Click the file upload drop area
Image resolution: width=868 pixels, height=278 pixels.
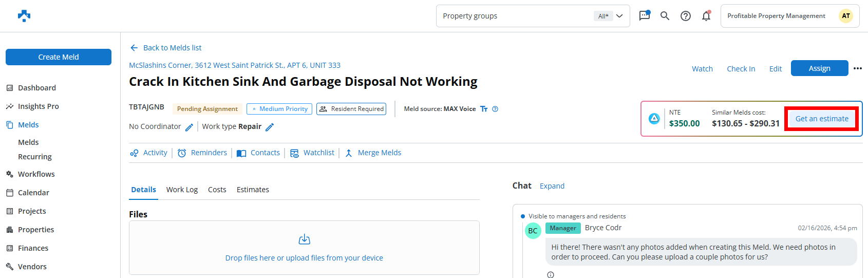(304, 248)
